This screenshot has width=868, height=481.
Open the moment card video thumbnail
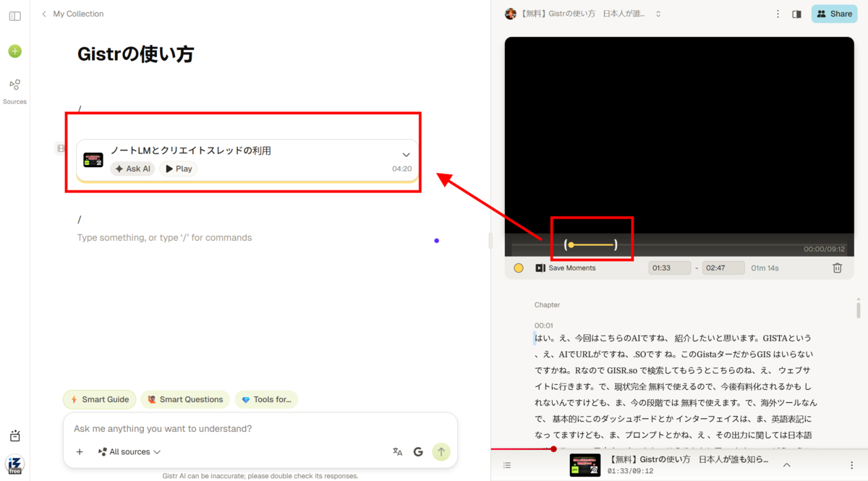93,160
